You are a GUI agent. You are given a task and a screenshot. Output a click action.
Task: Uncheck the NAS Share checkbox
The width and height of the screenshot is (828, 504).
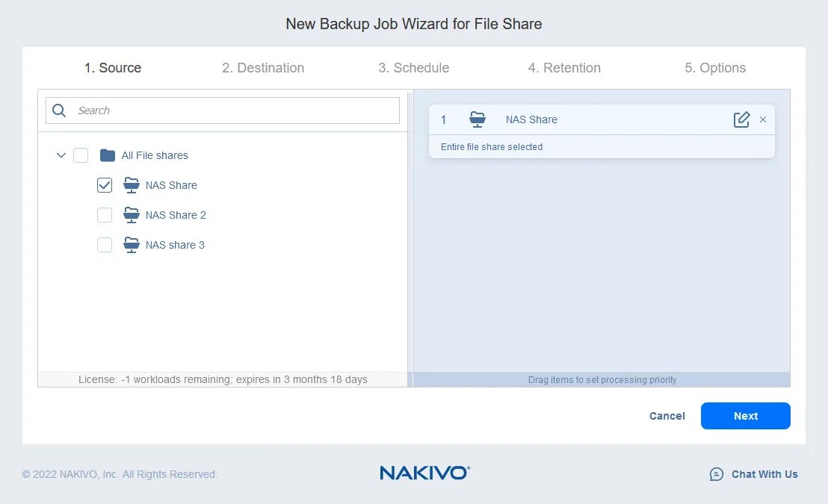coord(105,185)
